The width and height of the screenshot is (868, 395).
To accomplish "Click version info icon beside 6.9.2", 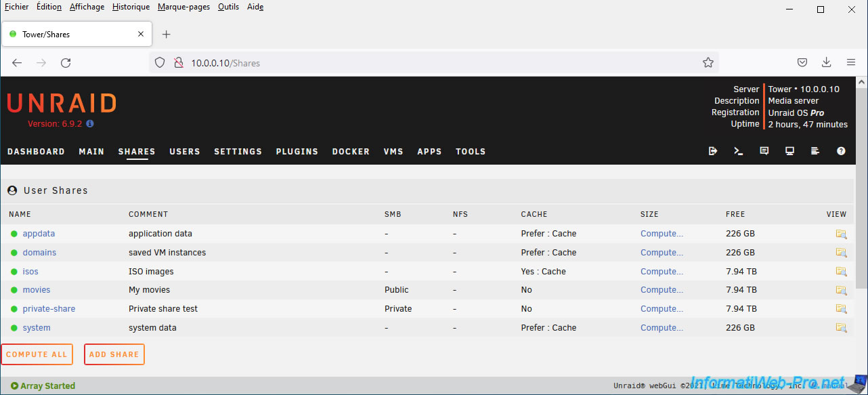I will pyautogui.click(x=90, y=124).
